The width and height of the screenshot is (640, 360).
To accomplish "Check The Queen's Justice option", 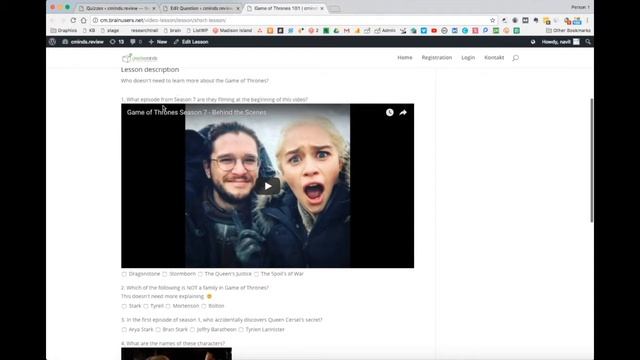I will pos(200,274).
